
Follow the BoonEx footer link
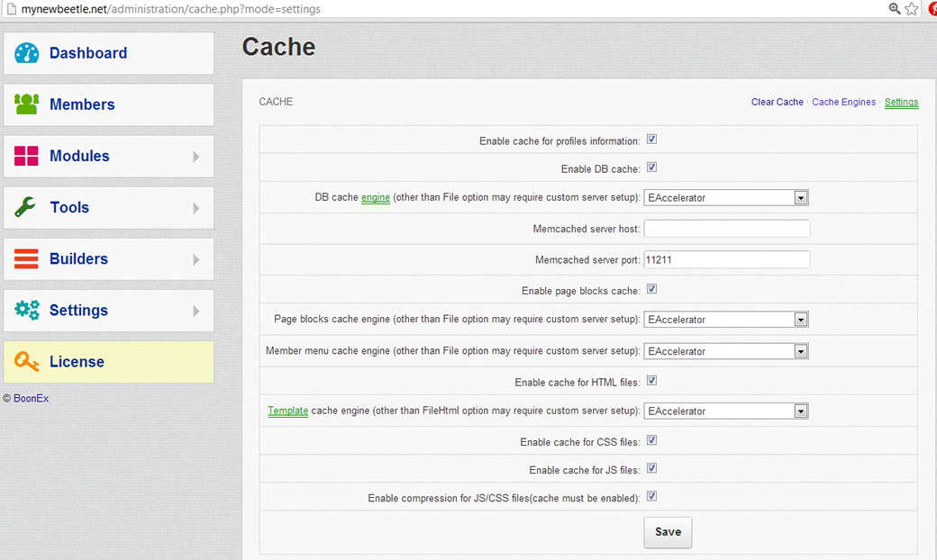pos(31,398)
